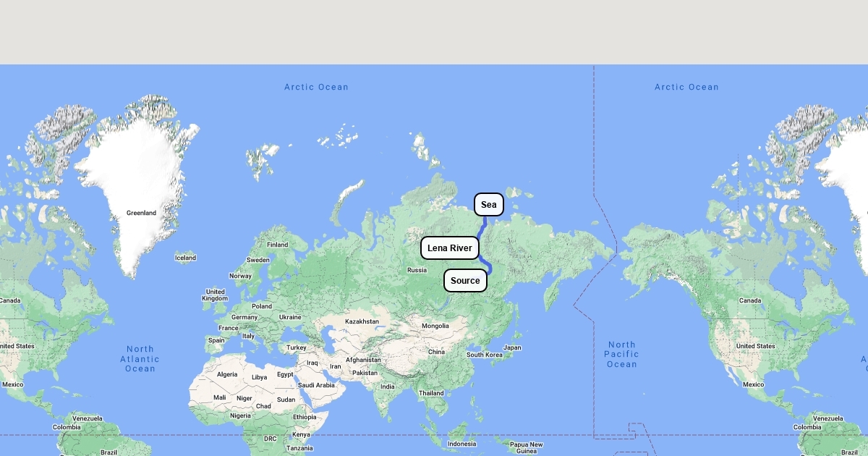Select the Thailand country label

[431, 393]
